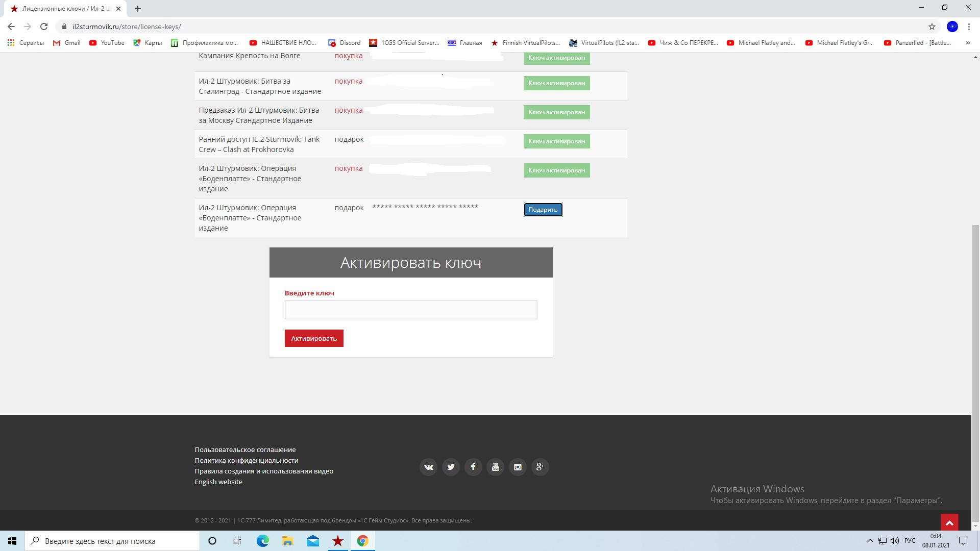Expand the bookmarks overflow chevron

point(968,43)
